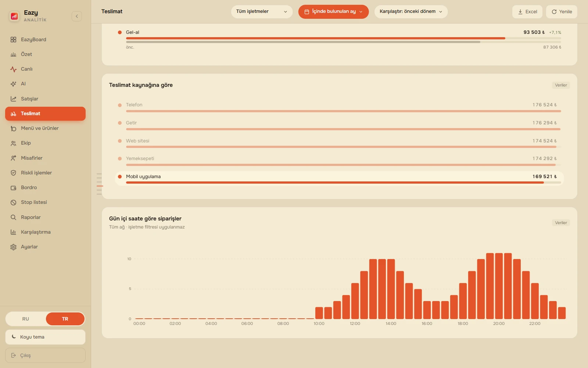Click the Mobil uygulama progress bar
The width and height of the screenshot is (588, 368).
[343, 183]
